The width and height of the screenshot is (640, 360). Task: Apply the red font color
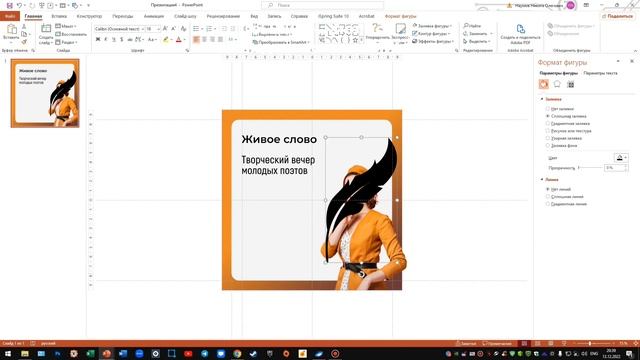pyautogui.click(x=178, y=40)
